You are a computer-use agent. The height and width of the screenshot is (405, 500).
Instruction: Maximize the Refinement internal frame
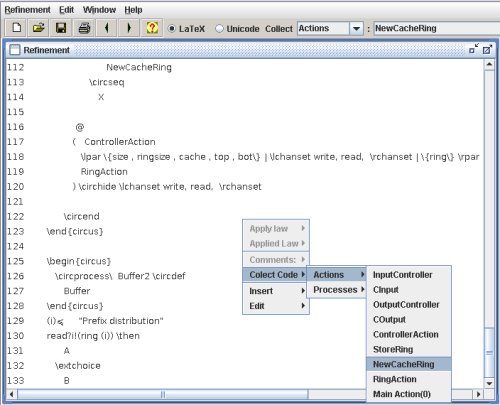tap(487, 50)
